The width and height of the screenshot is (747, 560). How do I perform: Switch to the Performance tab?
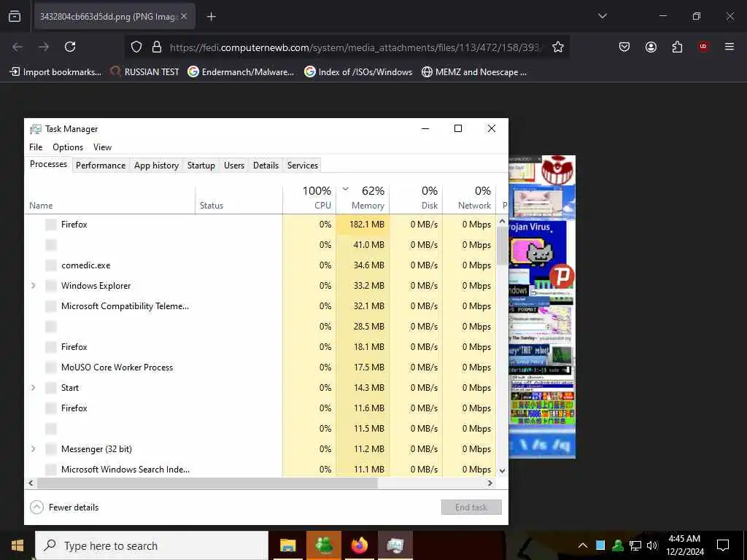(101, 166)
